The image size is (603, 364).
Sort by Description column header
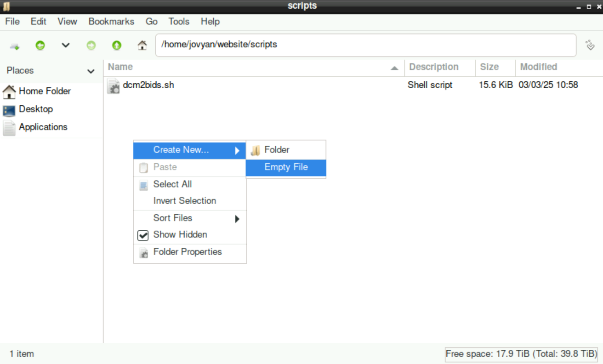point(440,67)
